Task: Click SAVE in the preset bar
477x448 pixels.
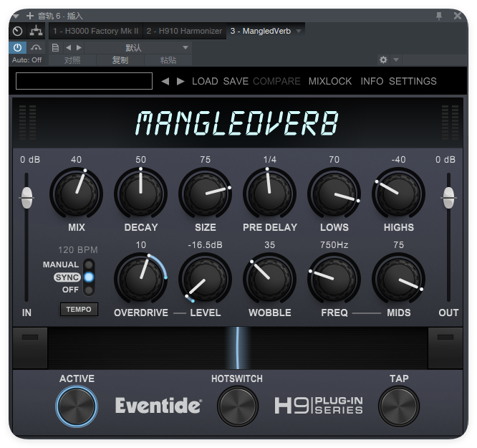Action: tap(236, 81)
